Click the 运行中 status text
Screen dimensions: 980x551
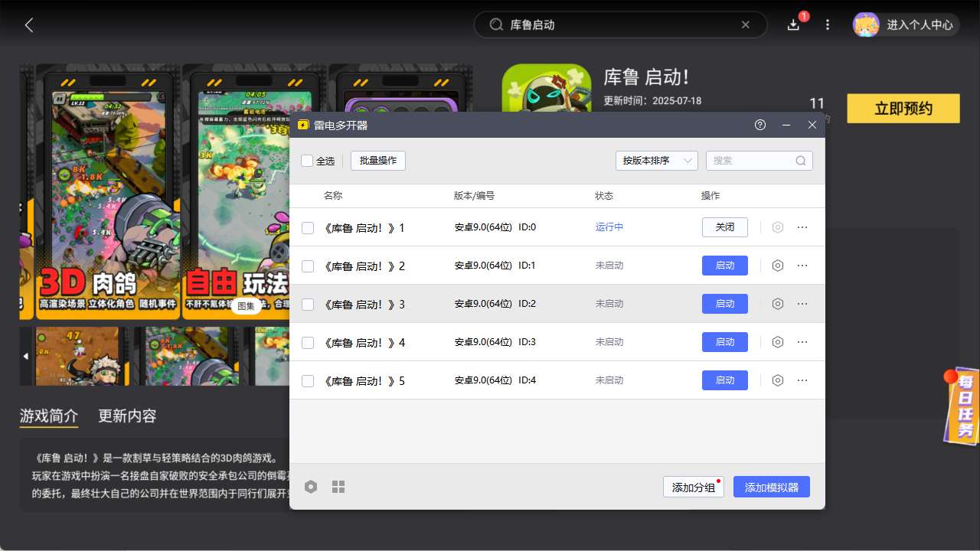click(x=609, y=227)
